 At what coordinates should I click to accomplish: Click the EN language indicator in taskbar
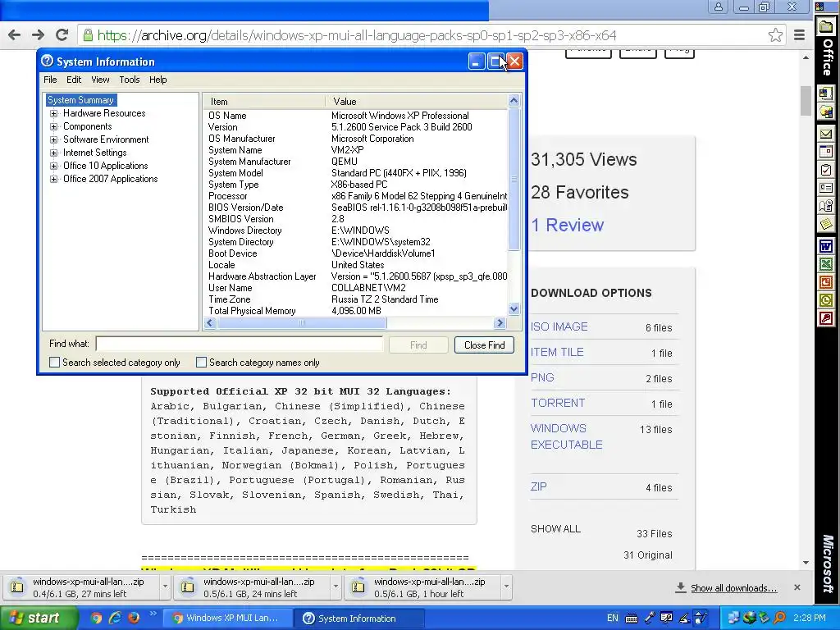coord(612,618)
